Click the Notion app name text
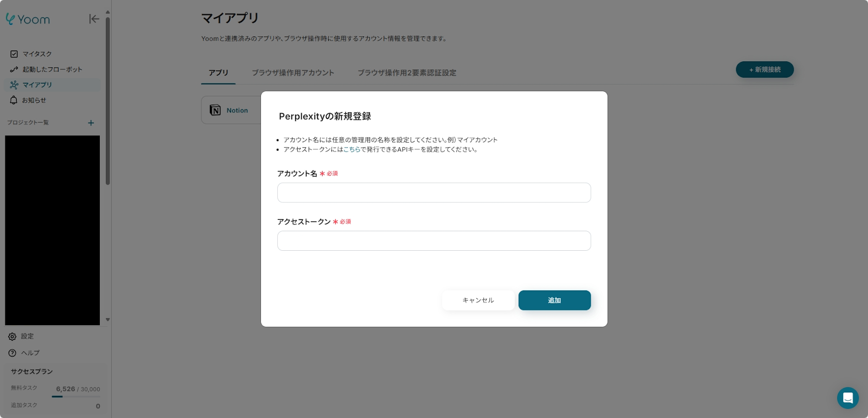The height and width of the screenshot is (418, 868). click(x=237, y=111)
